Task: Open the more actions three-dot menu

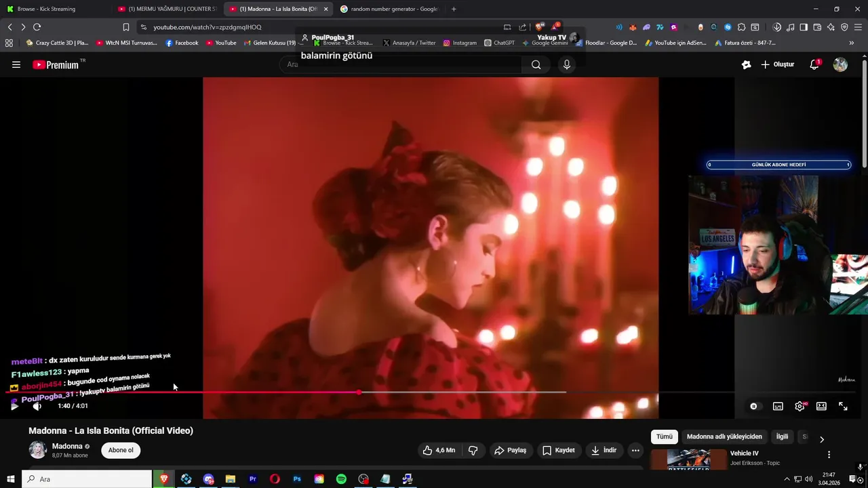Action: click(x=635, y=450)
